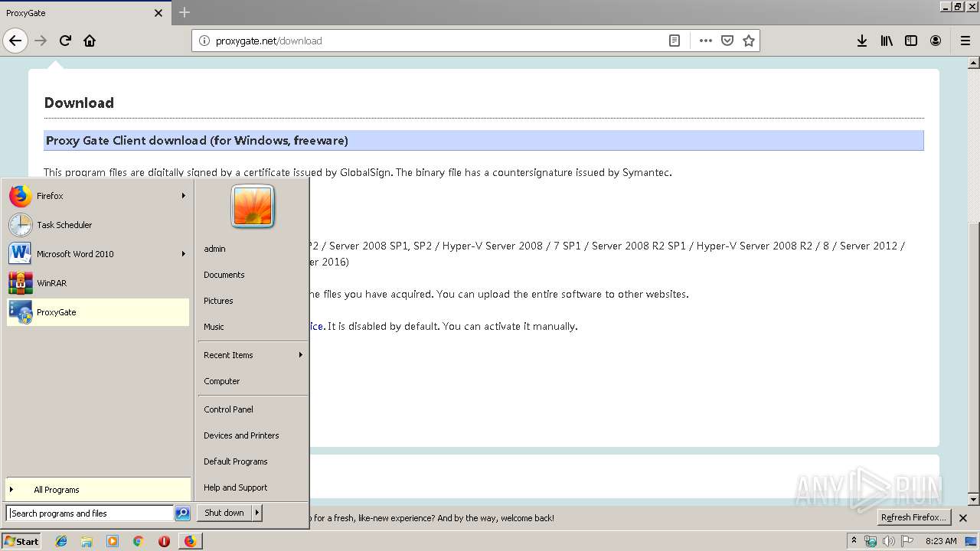The image size is (980, 551).
Task: Open Music from Start menu
Action: point(253,327)
